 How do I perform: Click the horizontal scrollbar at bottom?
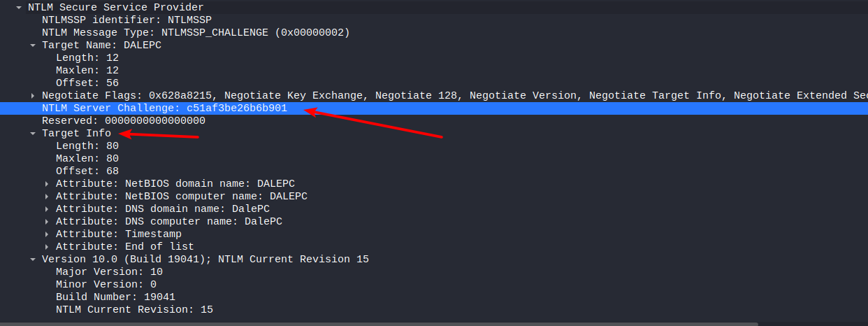coord(377,323)
